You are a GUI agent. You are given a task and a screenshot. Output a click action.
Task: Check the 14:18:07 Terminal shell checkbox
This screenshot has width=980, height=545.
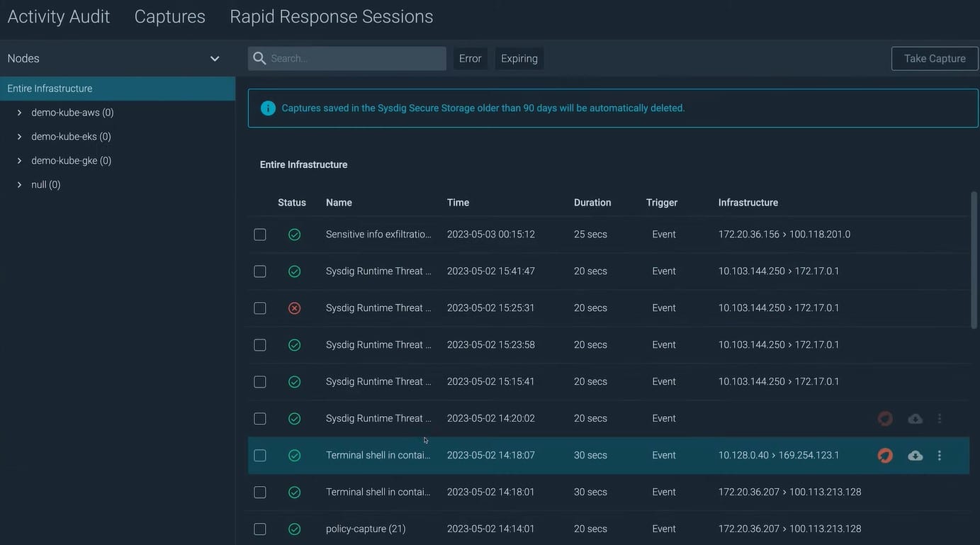coord(260,456)
